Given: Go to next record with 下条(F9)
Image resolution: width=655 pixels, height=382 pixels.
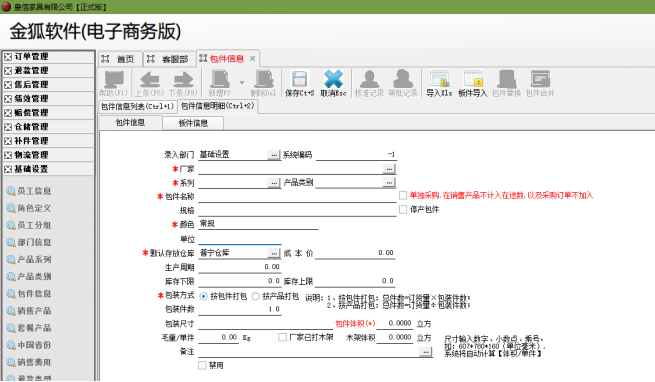Looking at the screenshot, I should point(183,84).
